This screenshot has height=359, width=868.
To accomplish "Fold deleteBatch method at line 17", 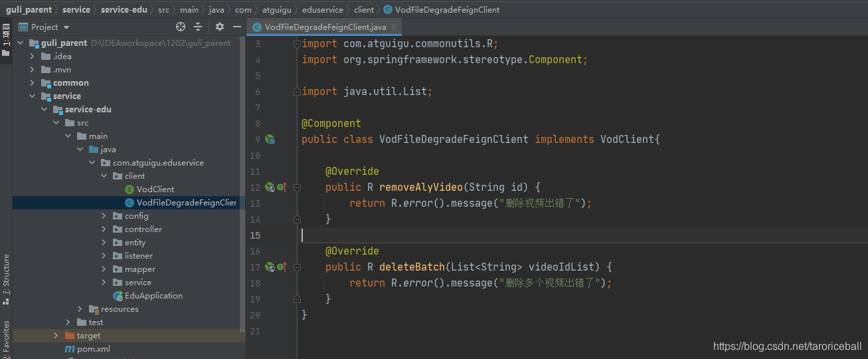I will coord(297,267).
